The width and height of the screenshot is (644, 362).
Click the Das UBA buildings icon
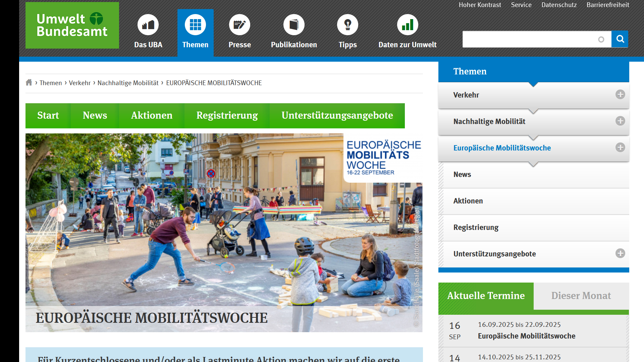[x=148, y=25]
